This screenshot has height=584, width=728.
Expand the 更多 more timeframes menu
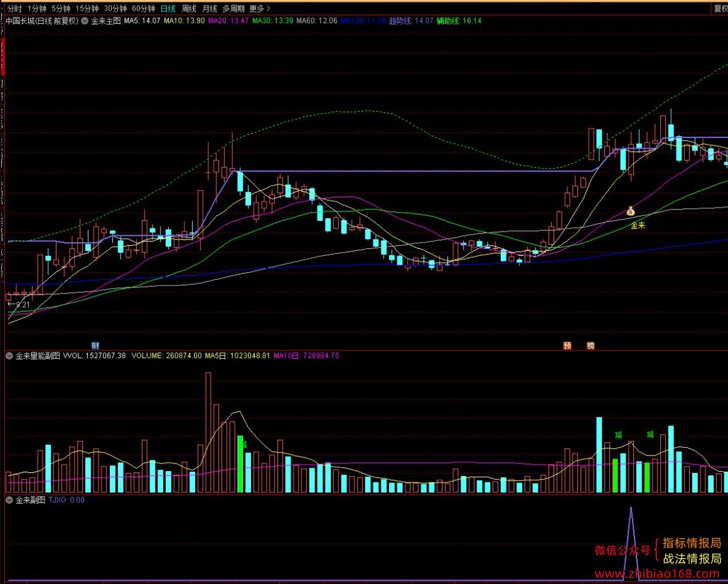pyautogui.click(x=260, y=8)
